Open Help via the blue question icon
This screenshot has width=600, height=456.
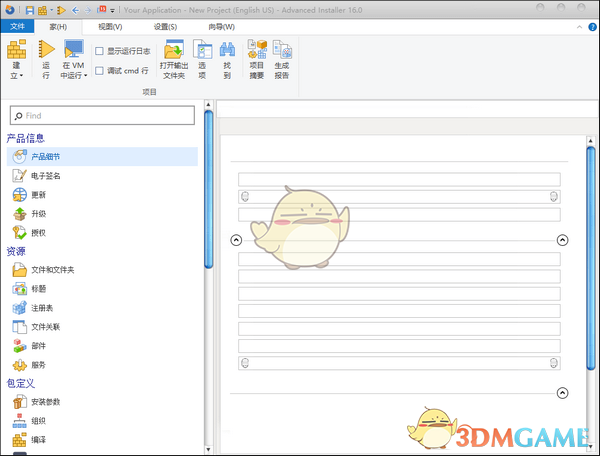click(592, 27)
